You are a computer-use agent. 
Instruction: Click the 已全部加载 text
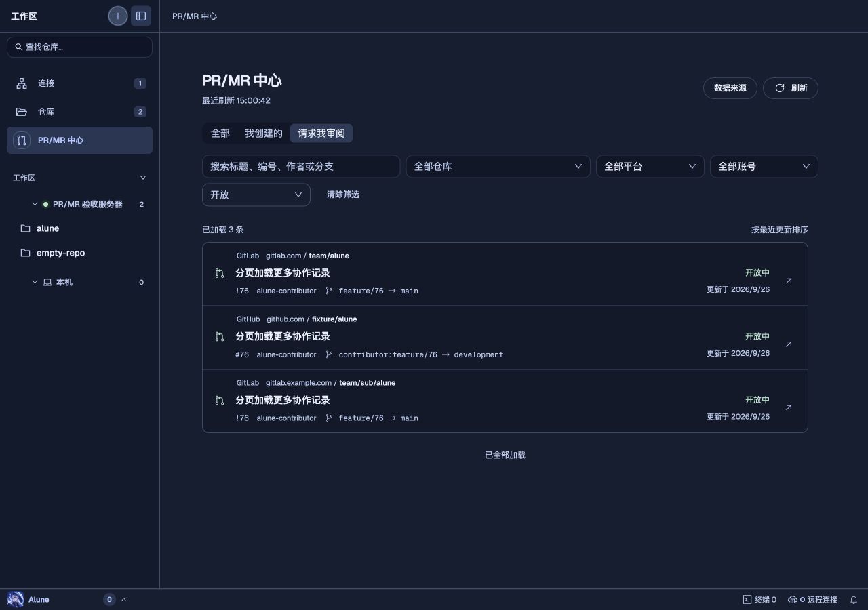(x=505, y=455)
